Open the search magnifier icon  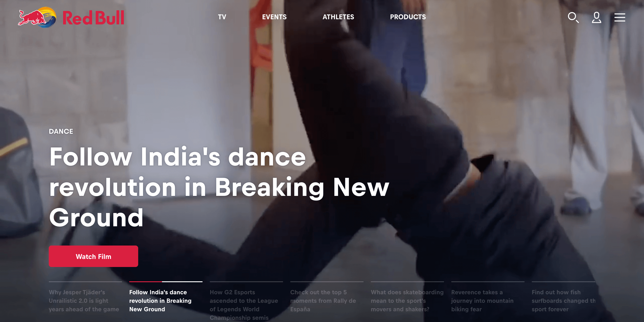point(573,17)
